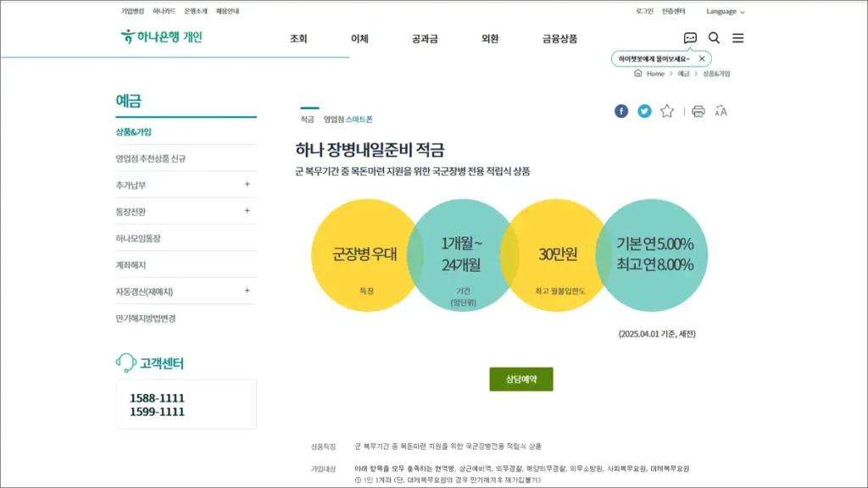The image size is (868, 488).
Task: Open 계좌해지 in sidebar
Action: tap(131, 264)
